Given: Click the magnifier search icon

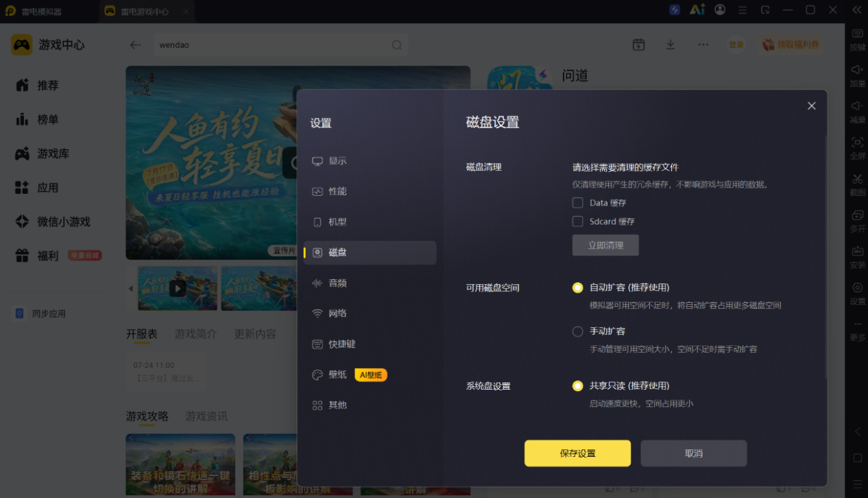Looking at the screenshot, I should click(x=396, y=45).
